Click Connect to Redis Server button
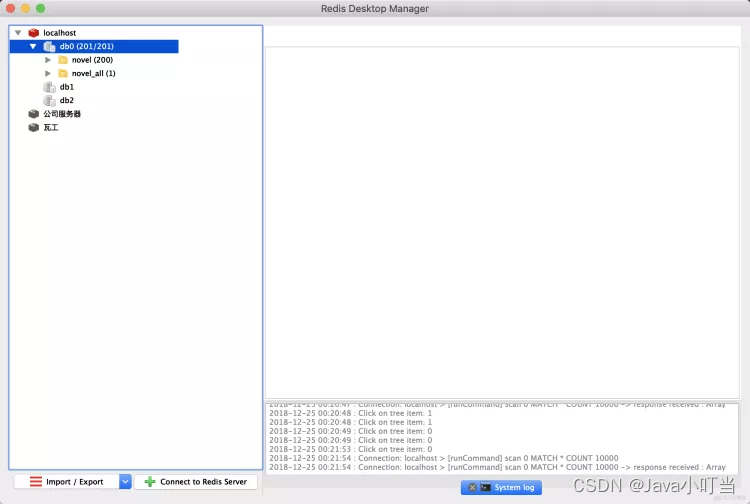Viewport: 750px width, 504px height. 196,482
